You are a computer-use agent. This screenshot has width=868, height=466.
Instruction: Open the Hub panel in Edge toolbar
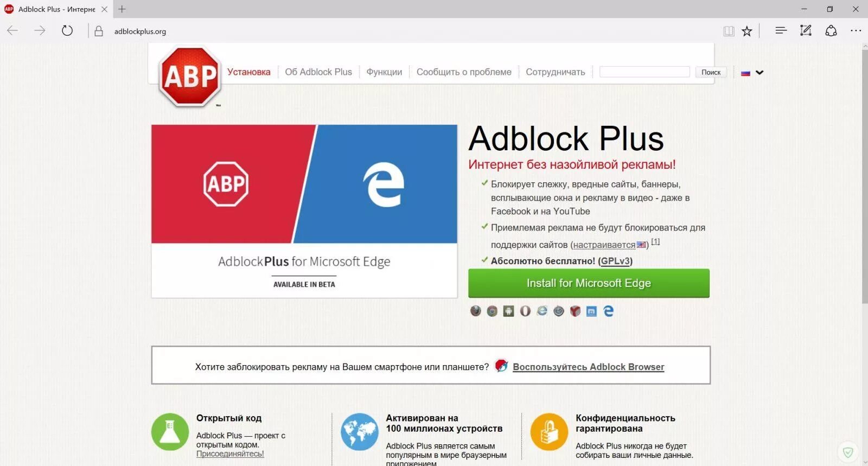click(x=781, y=31)
